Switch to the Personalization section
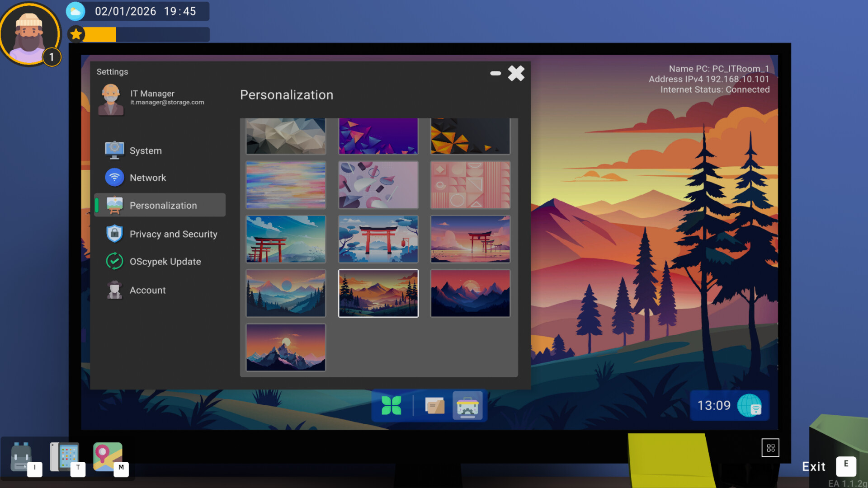This screenshot has height=488, width=868. 163,205
